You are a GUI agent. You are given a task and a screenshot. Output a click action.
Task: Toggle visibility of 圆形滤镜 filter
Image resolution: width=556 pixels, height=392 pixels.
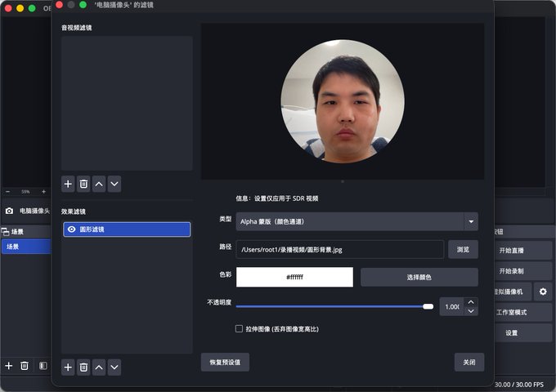coord(72,229)
